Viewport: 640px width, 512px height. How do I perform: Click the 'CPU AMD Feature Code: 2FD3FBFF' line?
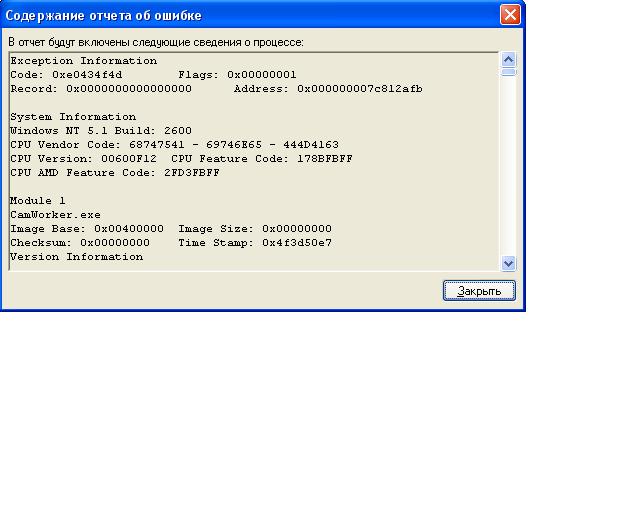tap(115, 173)
